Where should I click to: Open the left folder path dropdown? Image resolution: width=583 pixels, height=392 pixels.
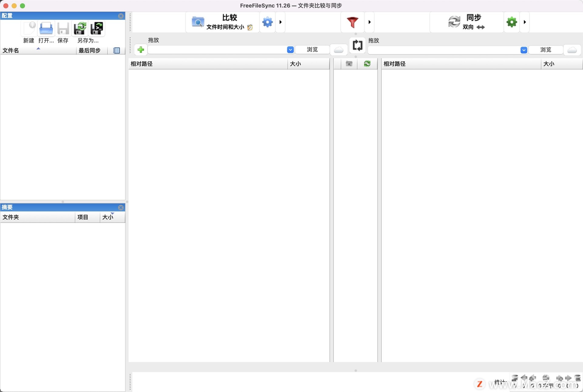[290, 49]
